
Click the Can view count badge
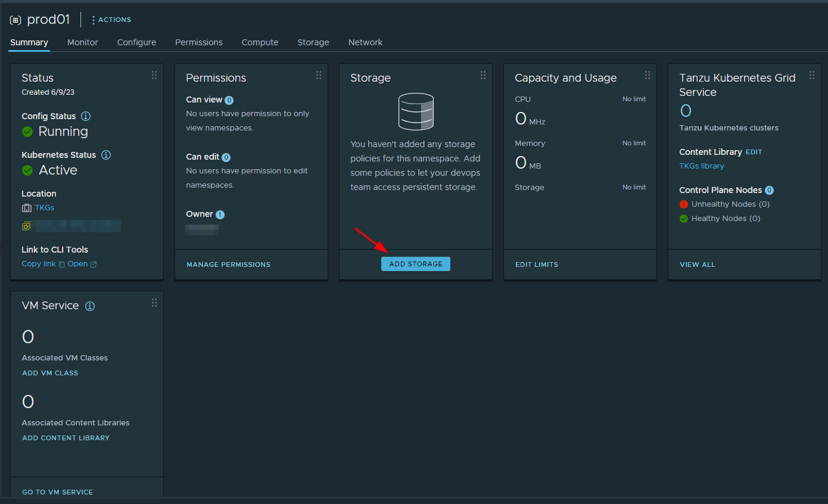tap(229, 100)
